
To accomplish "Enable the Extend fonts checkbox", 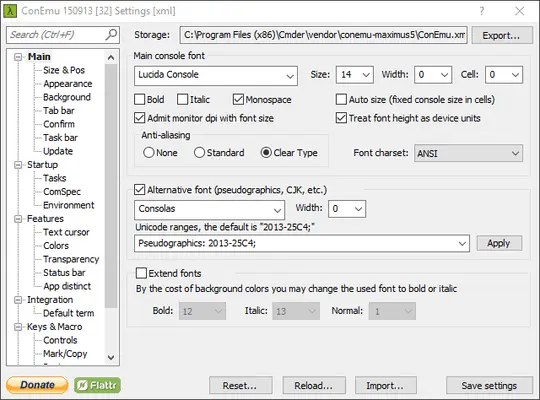I will point(141,273).
